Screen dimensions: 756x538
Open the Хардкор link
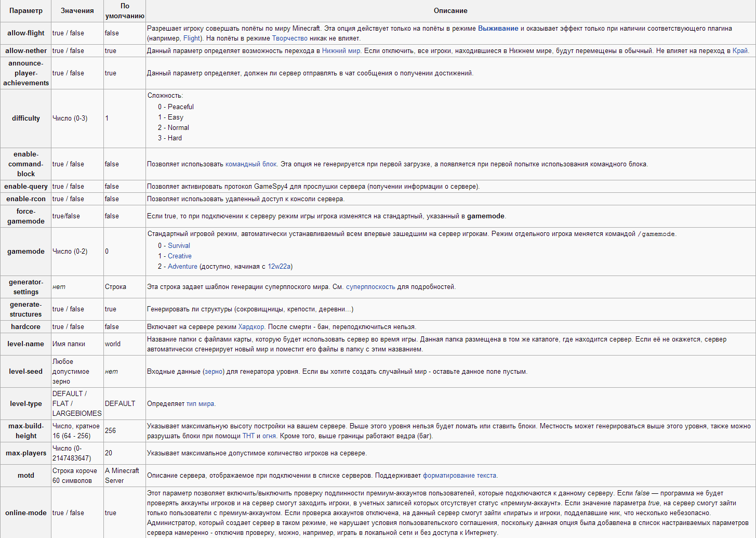[251, 327]
